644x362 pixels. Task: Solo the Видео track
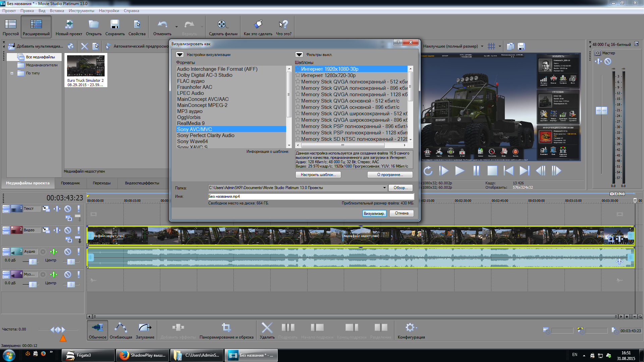coord(78,230)
